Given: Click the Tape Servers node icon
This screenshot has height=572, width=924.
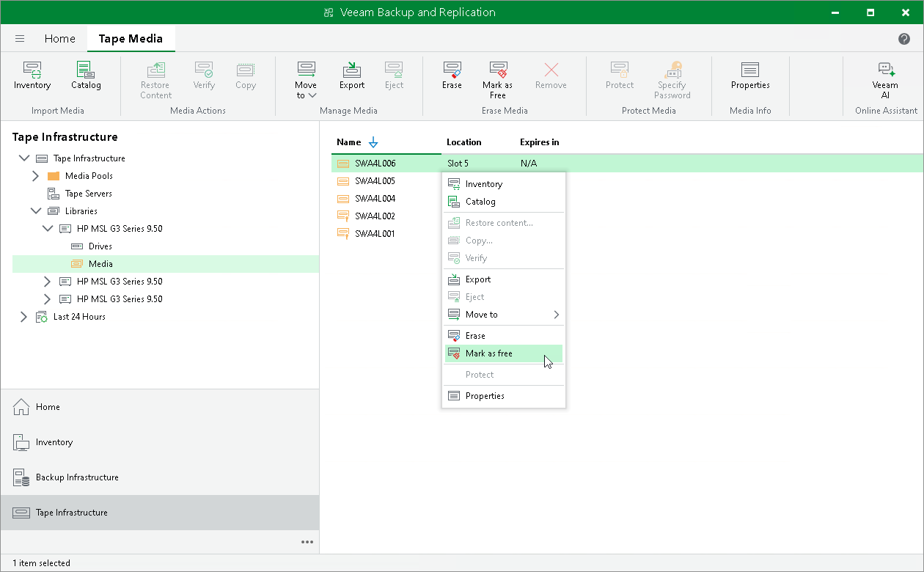Looking at the screenshot, I should [x=54, y=194].
